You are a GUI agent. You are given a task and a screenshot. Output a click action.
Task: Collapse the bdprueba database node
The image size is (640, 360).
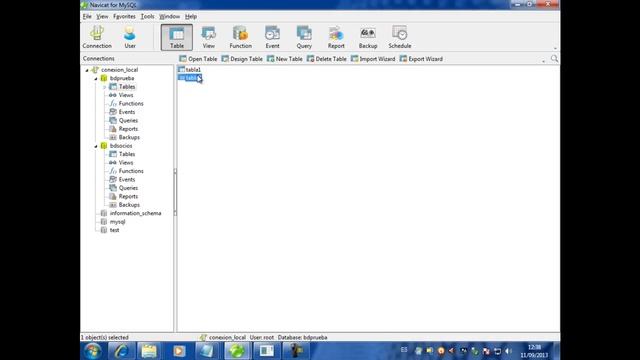pyautogui.click(x=96, y=78)
